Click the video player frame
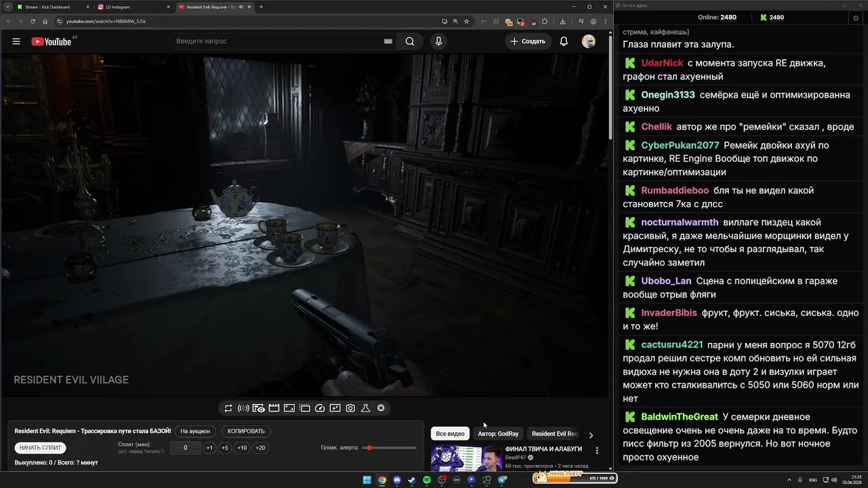This screenshot has width=868, height=488. point(304,226)
